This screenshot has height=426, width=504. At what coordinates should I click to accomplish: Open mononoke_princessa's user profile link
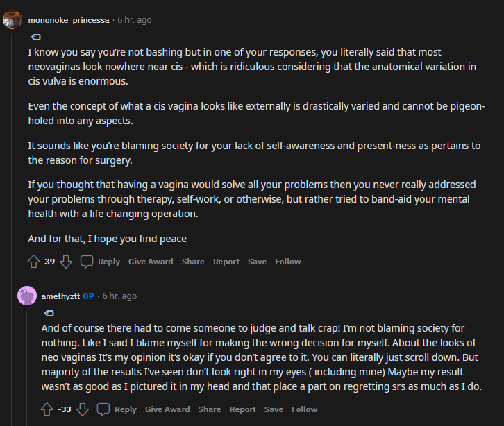coord(67,20)
